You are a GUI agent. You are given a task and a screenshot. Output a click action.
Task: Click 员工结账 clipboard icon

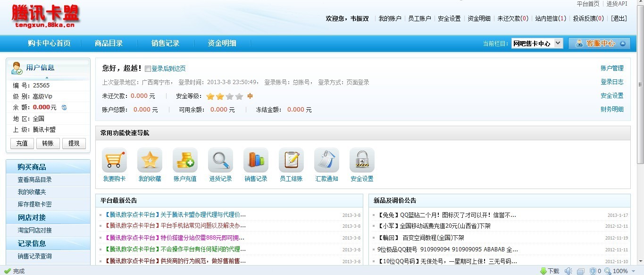coord(291,160)
